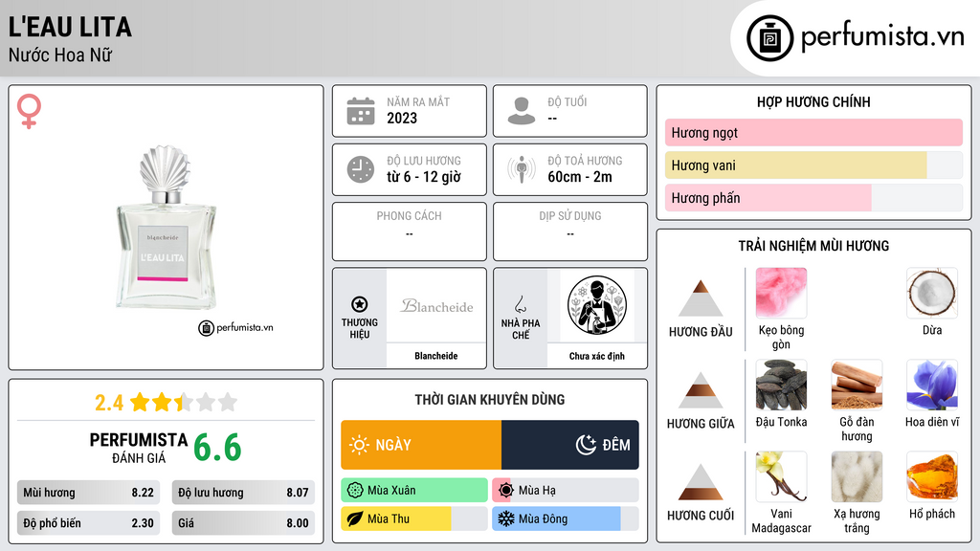This screenshot has width=980, height=551.
Task: Click the clock icon beside Độ Lưu Hương
Action: tap(361, 169)
